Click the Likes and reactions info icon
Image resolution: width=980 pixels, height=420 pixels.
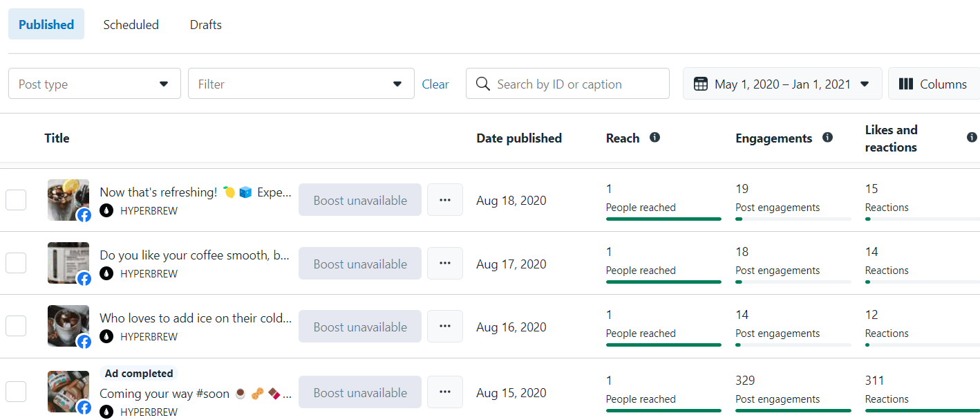tap(972, 138)
